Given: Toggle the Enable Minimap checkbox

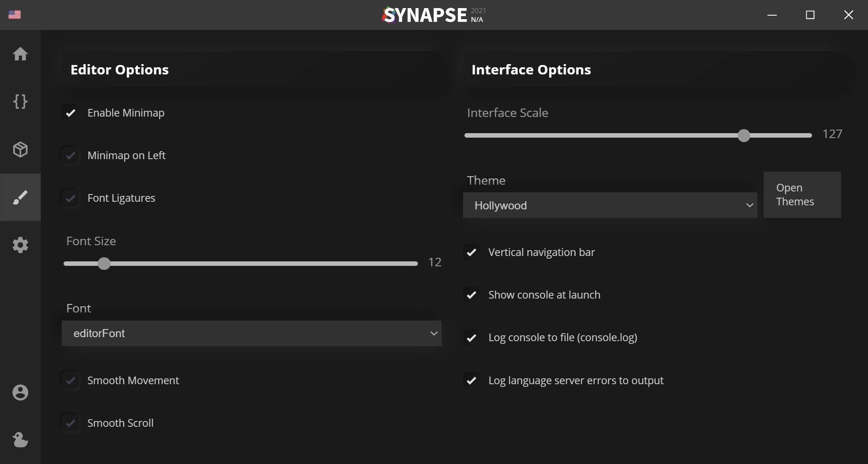Looking at the screenshot, I should pyautogui.click(x=71, y=113).
